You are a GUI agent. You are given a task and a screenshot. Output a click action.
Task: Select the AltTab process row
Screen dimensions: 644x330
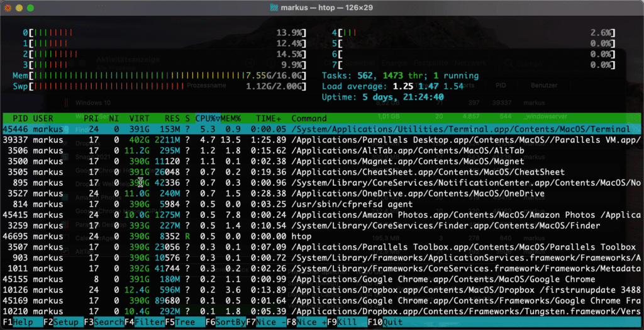[x=321, y=151]
